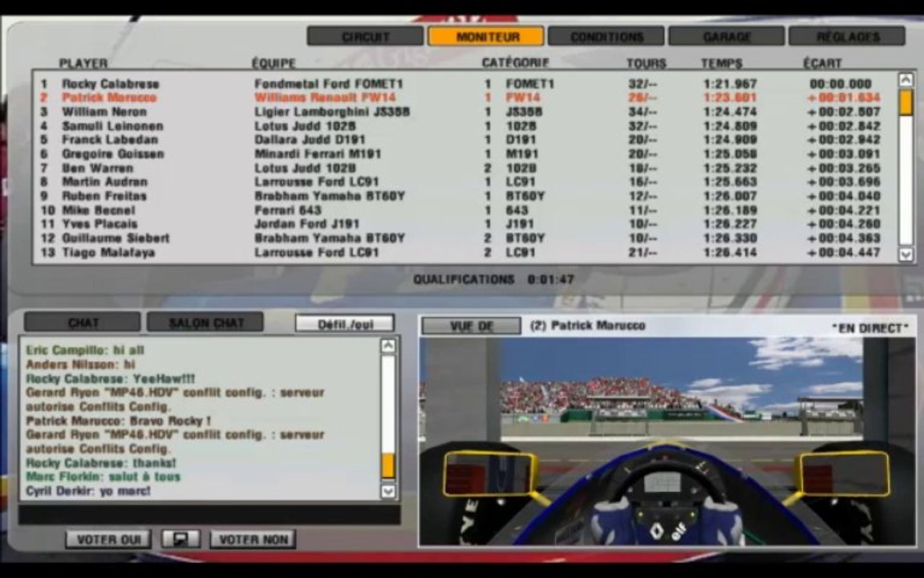Click chat window scroll down arrow
Viewport: 924px width, 578px height.
(x=387, y=490)
